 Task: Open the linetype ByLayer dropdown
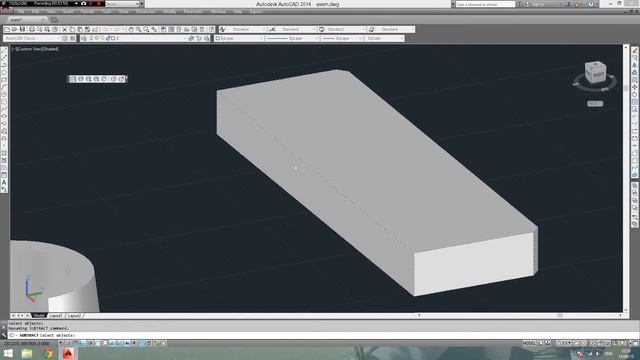(x=293, y=38)
